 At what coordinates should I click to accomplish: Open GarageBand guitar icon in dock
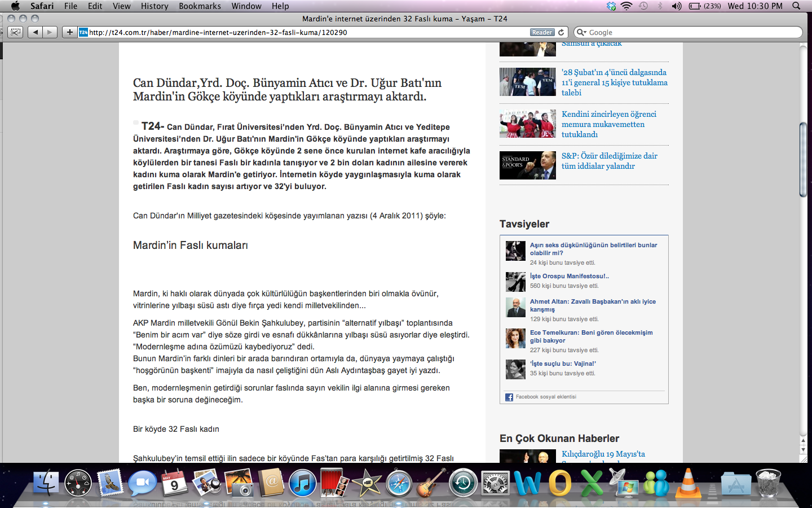coord(431,484)
